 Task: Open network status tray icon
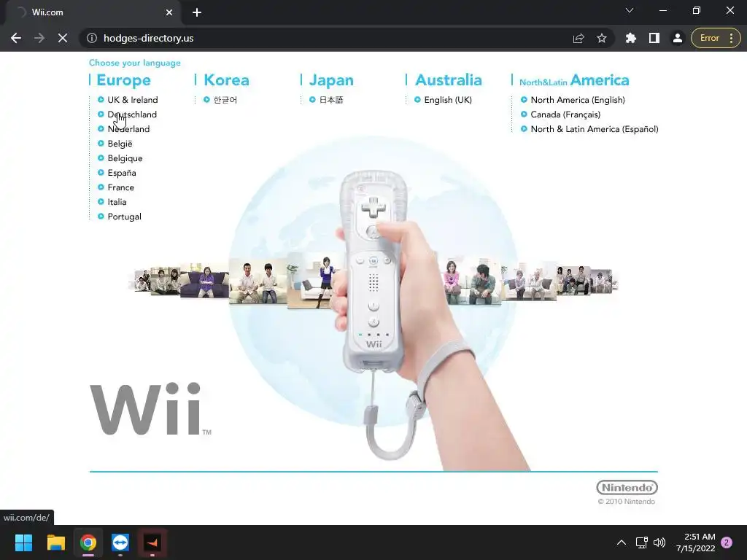[x=642, y=542]
